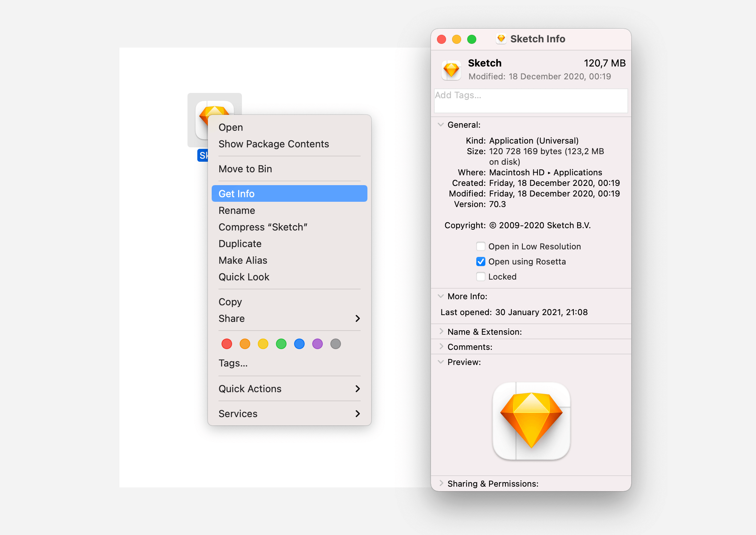Open the Share submenu arrow
The image size is (756, 535).
358,319
